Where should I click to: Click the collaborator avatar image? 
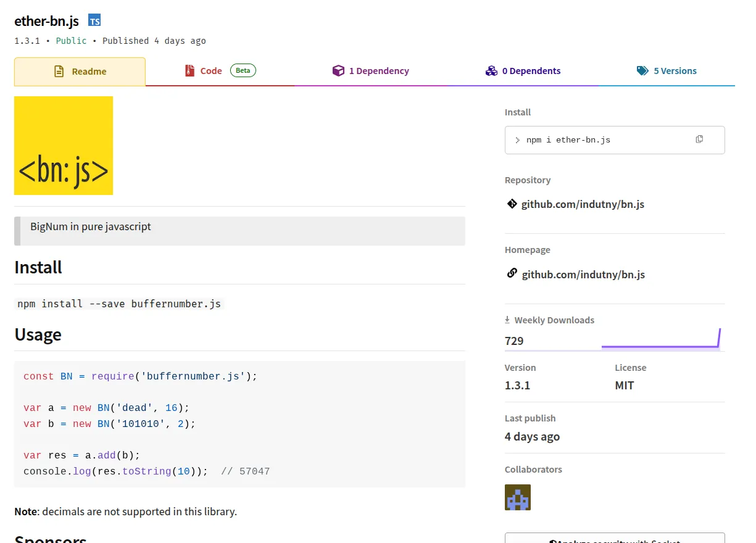pos(518,497)
